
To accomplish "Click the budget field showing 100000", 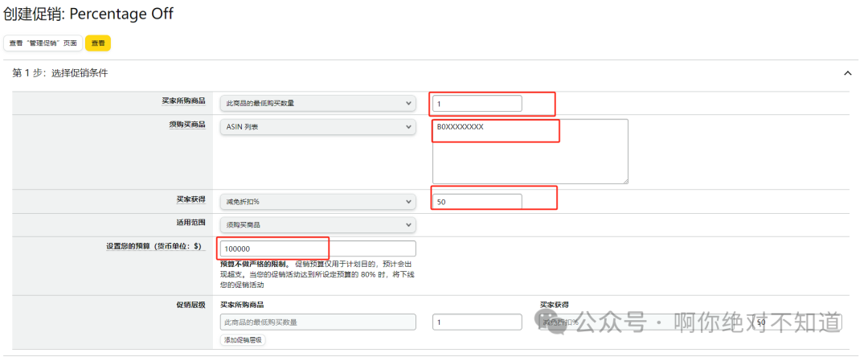I will point(317,248).
